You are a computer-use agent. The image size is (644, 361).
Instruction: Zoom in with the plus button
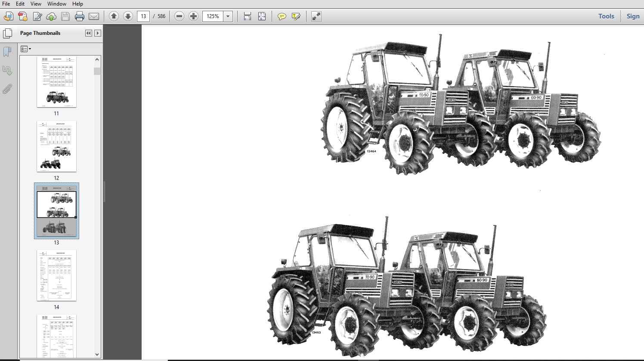coord(194,16)
